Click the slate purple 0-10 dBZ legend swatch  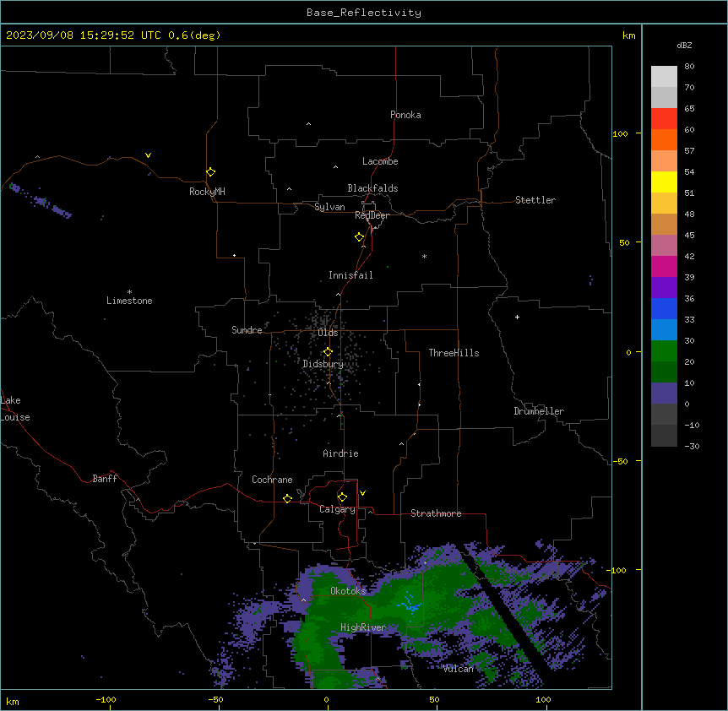[664, 393]
